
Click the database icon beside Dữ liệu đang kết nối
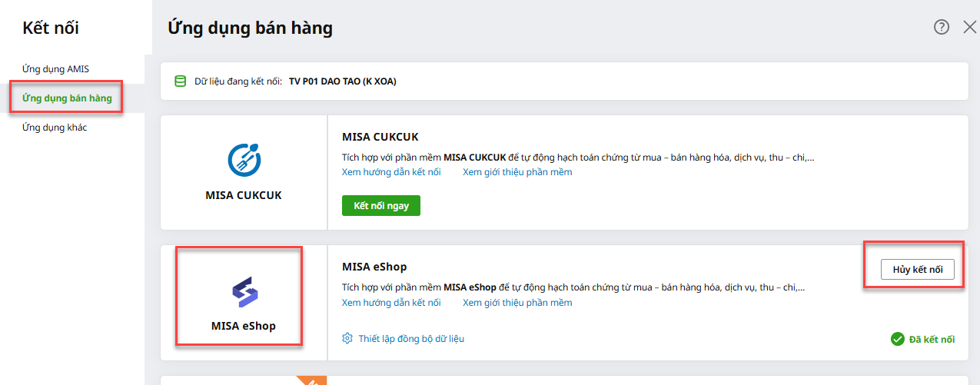[181, 81]
